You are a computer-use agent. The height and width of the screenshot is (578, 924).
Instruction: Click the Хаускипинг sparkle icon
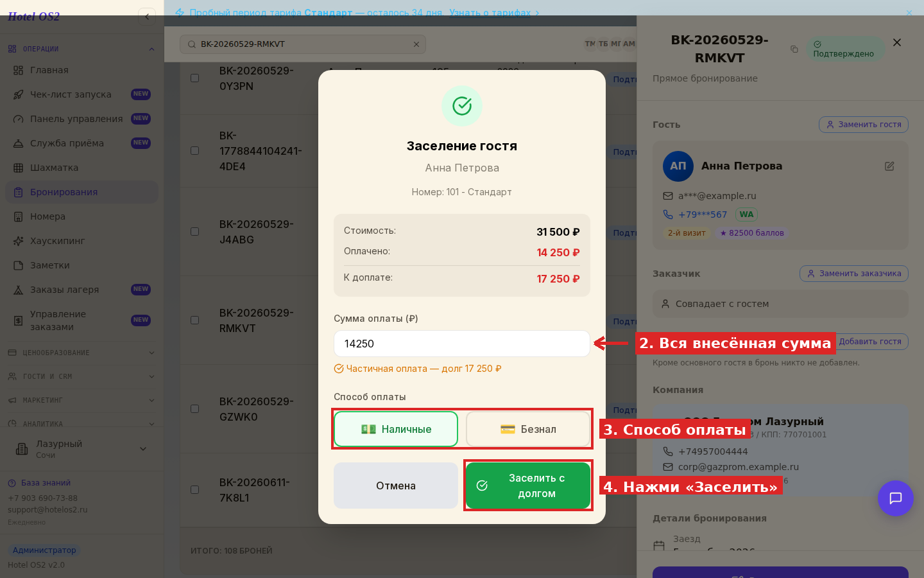[18, 241]
